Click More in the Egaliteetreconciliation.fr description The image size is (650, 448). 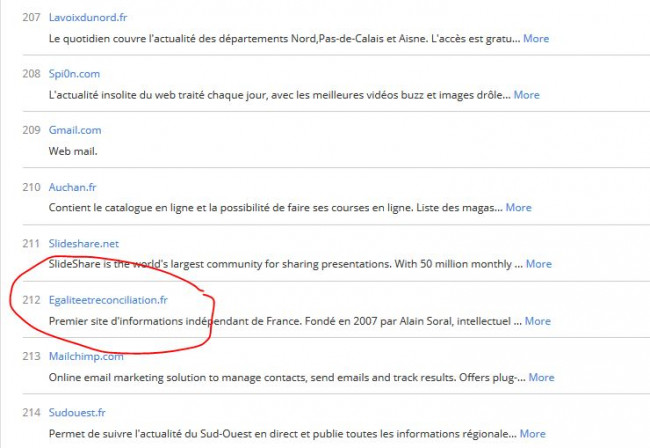(x=538, y=321)
